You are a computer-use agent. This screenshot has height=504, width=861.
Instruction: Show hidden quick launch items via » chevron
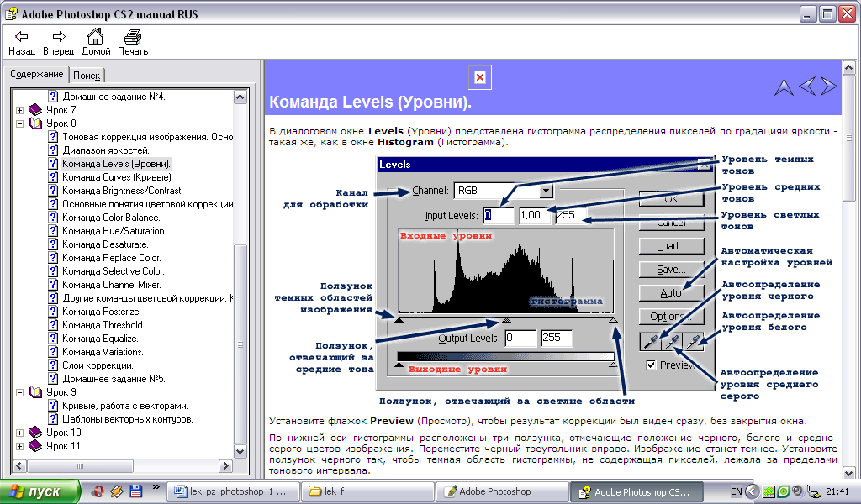[x=156, y=487]
